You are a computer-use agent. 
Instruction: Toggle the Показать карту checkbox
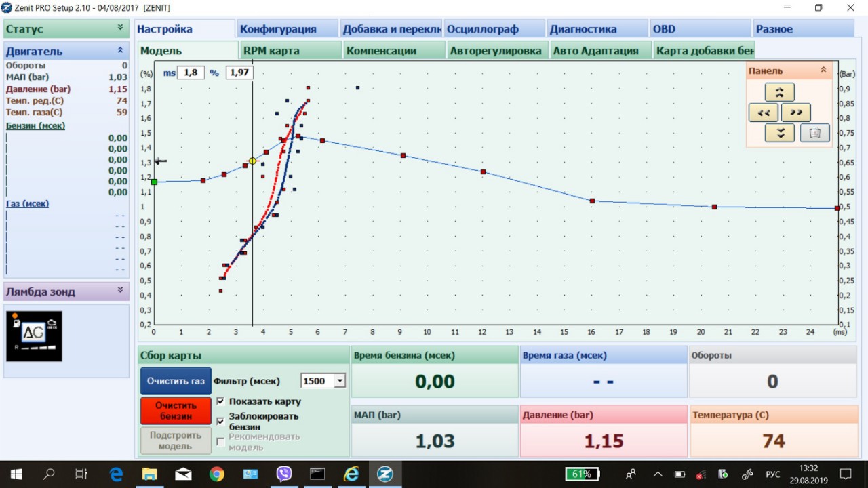220,401
